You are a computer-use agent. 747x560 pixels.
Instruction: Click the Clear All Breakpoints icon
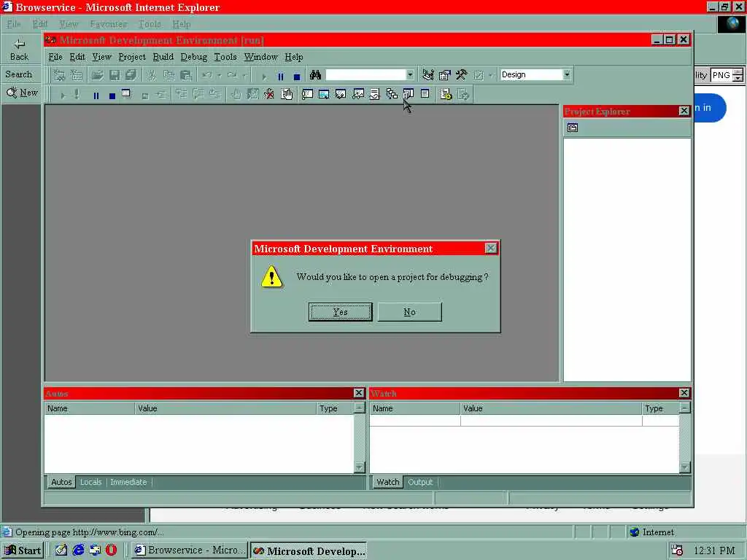coord(269,94)
